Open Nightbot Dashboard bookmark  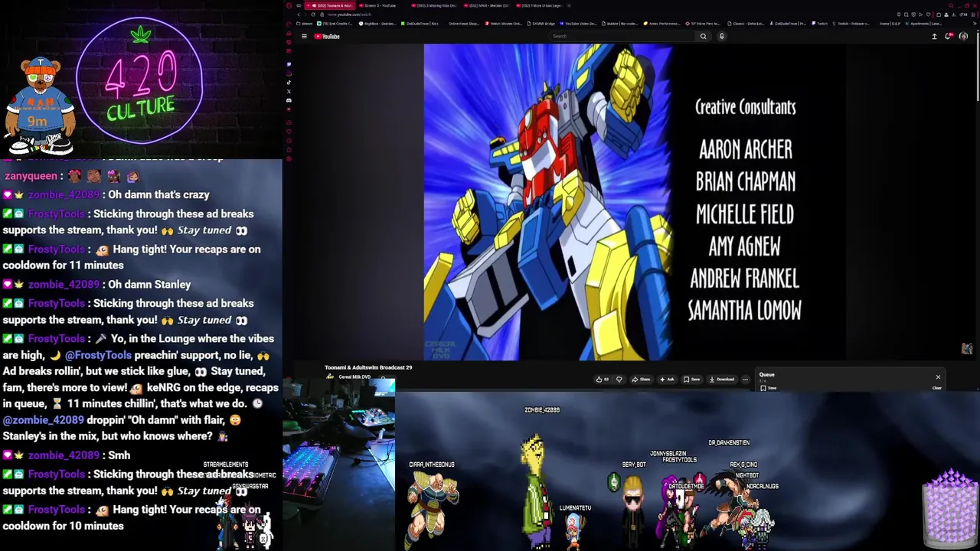[x=377, y=24]
